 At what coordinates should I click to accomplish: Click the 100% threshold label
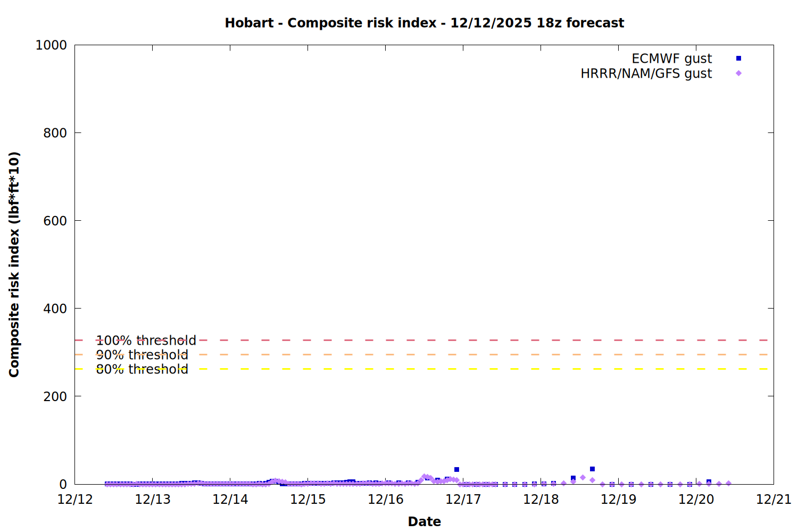coord(146,340)
